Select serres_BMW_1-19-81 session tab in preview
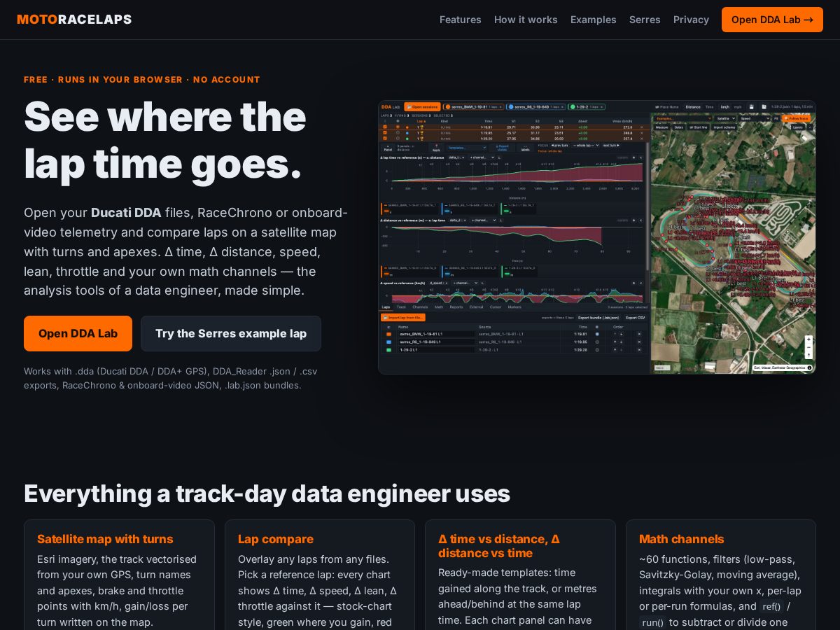840x630 pixels. 473,107
